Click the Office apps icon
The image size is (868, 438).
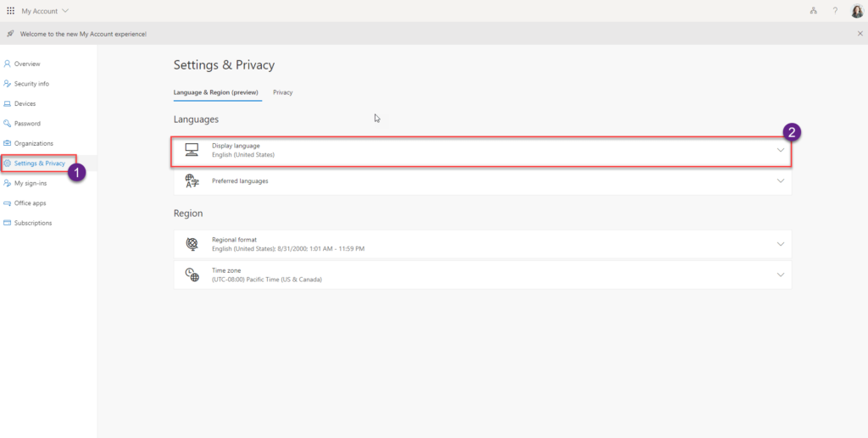pyautogui.click(x=8, y=203)
